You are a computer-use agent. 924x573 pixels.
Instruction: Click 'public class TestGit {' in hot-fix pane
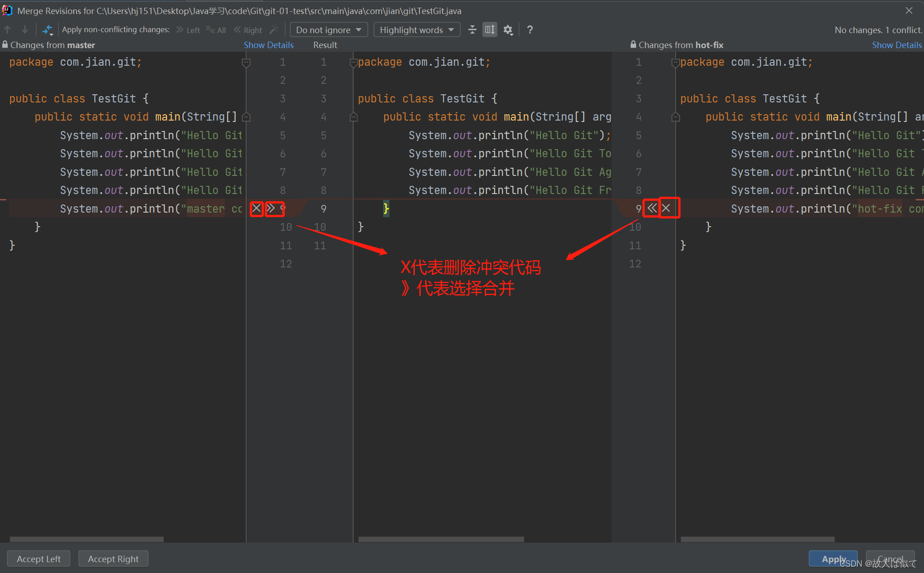pos(750,98)
